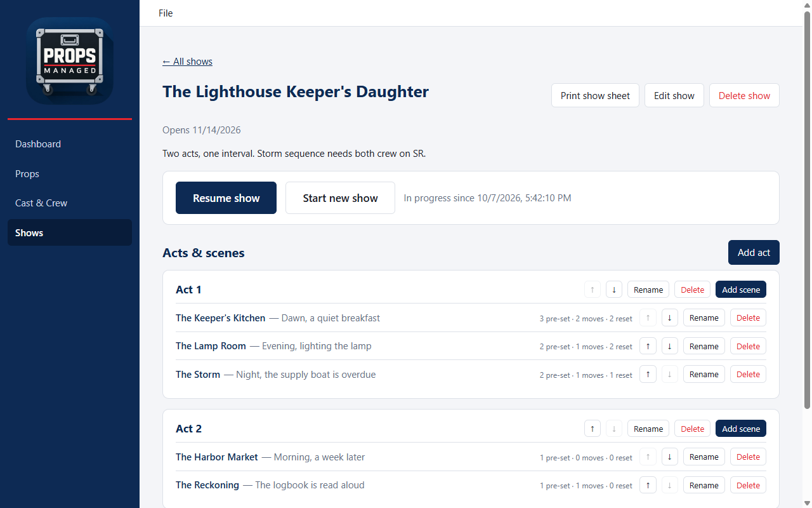Viewport: 812px width, 508px height.
Task: Click The Keeper's Kitchen disabled up arrow
Action: pyautogui.click(x=648, y=317)
